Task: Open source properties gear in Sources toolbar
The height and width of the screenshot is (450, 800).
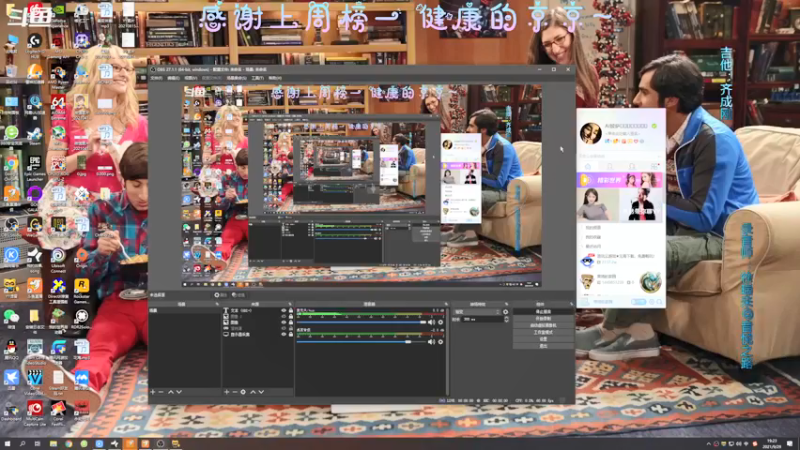Action: point(243,392)
